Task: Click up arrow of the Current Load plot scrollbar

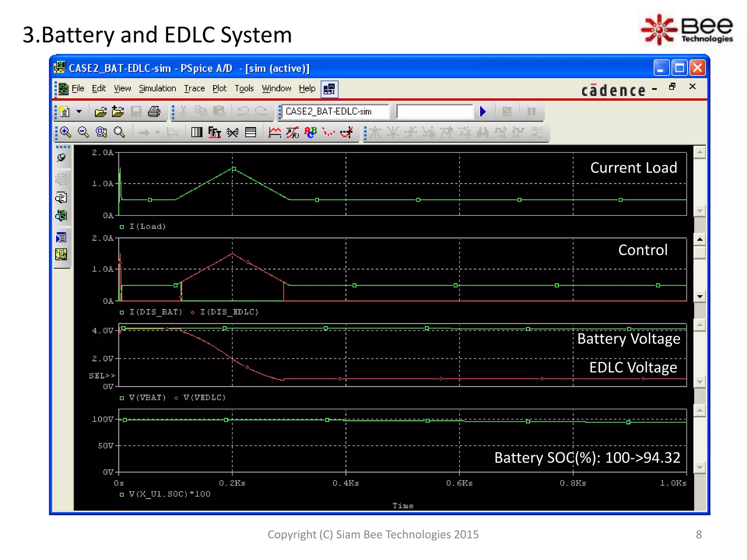Action: coord(700,152)
